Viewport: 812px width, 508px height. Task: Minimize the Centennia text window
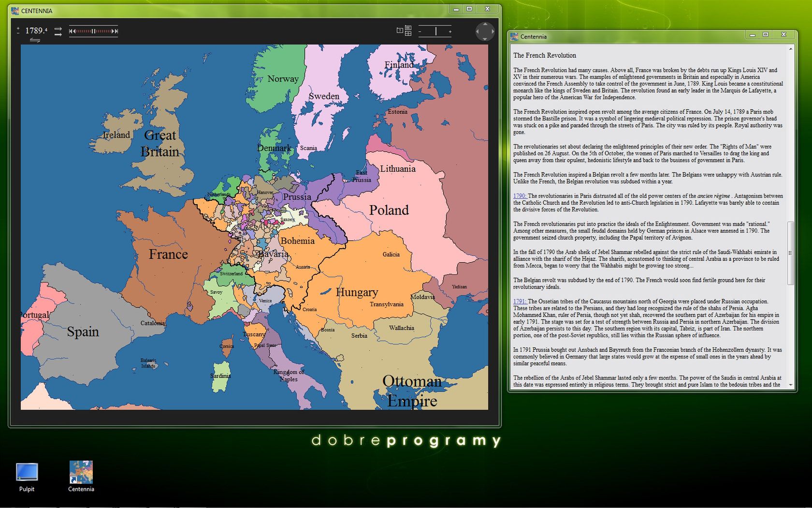click(752, 35)
